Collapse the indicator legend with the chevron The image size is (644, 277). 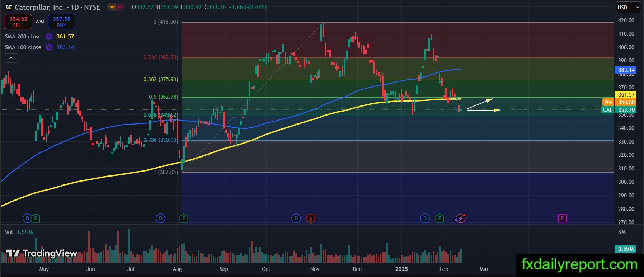tap(11, 58)
